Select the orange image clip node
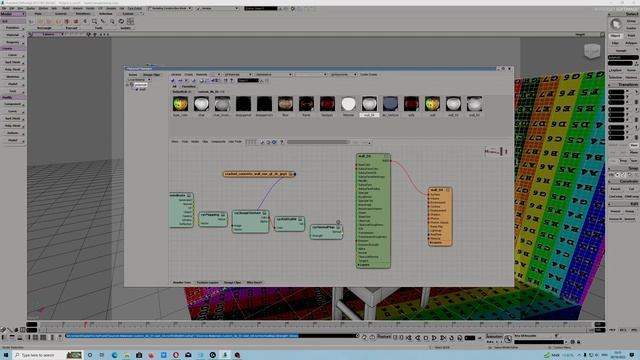The height and width of the screenshot is (360, 640). coord(259,174)
